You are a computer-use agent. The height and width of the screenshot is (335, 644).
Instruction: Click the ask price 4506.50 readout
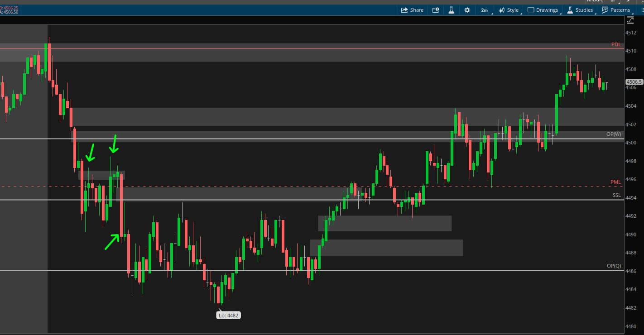coord(9,12)
